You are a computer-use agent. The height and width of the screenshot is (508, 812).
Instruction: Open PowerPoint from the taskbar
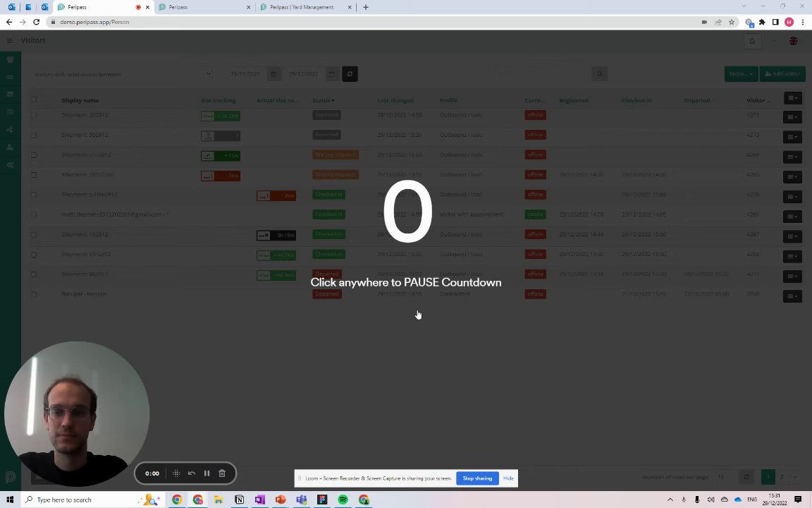281,500
